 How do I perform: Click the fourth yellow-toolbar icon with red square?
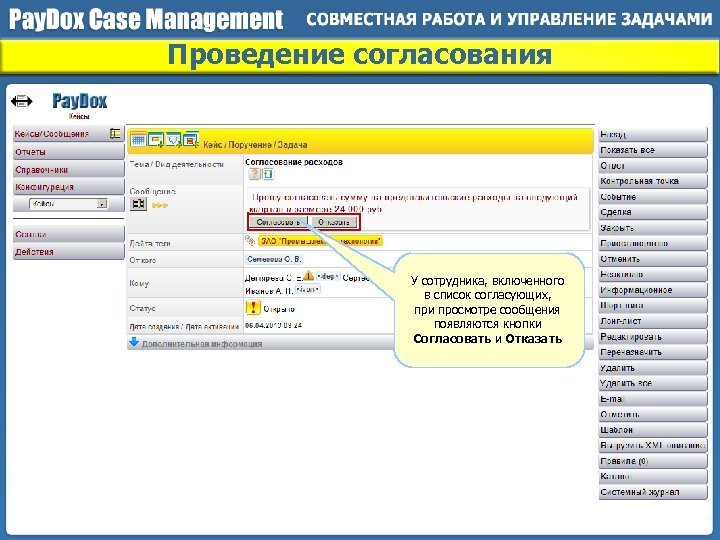click(x=191, y=139)
